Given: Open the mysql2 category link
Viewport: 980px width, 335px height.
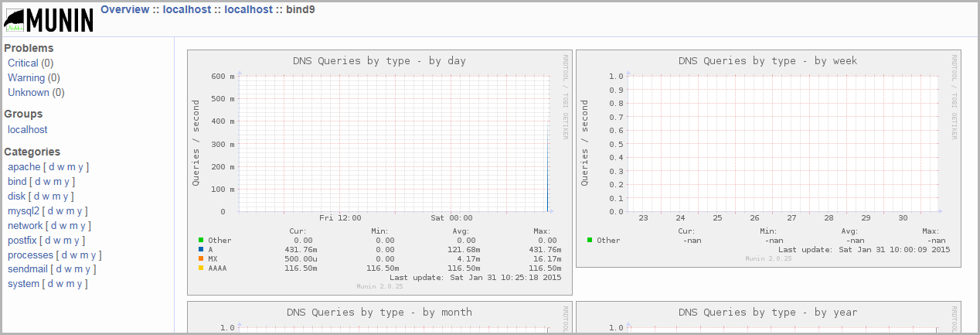Looking at the screenshot, I should pyautogui.click(x=23, y=211).
